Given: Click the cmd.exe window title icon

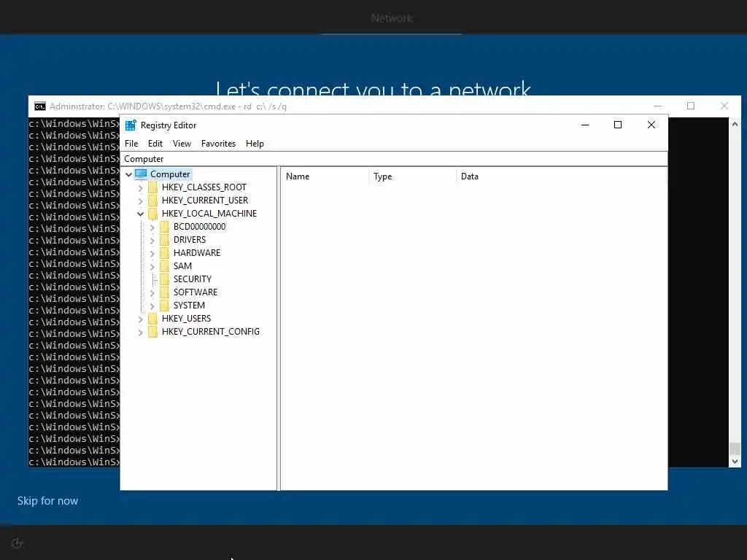Looking at the screenshot, I should pos(40,106).
